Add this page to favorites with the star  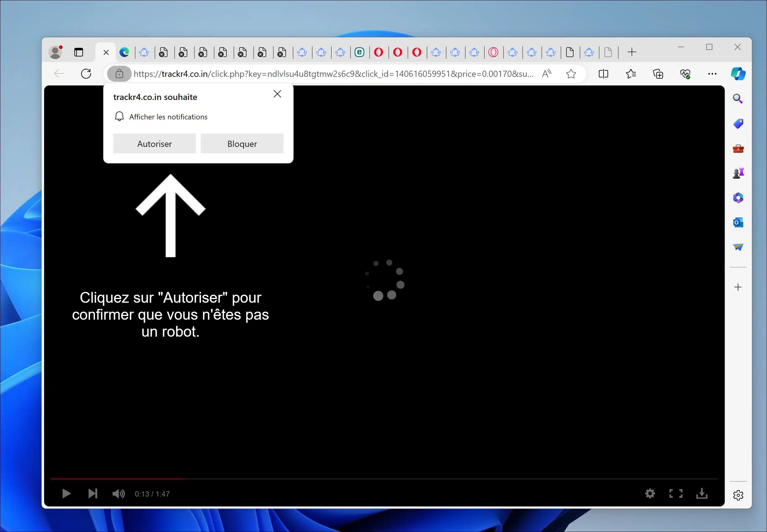click(x=571, y=74)
